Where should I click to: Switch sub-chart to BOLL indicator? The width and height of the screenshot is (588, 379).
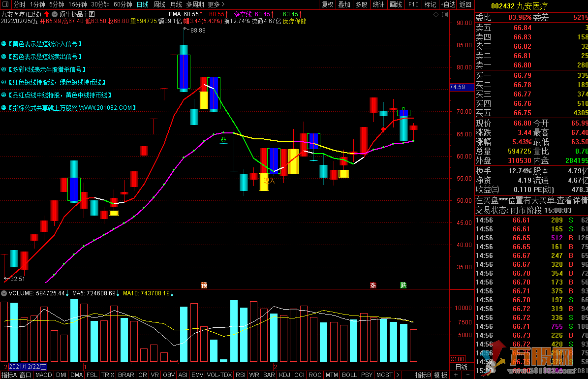pyautogui.click(x=349, y=375)
